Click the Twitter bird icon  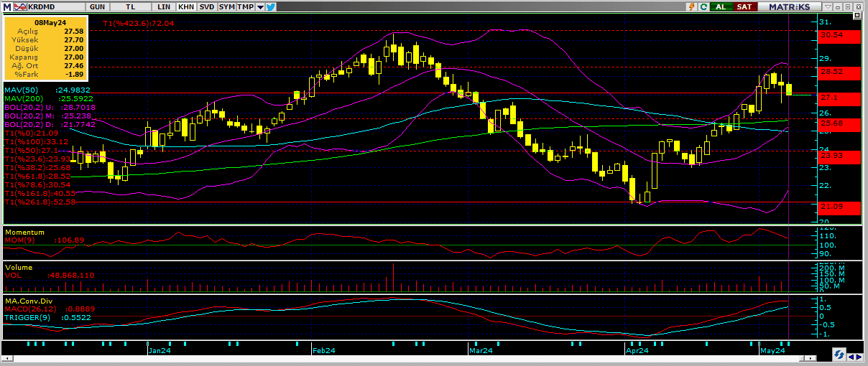click(x=271, y=6)
